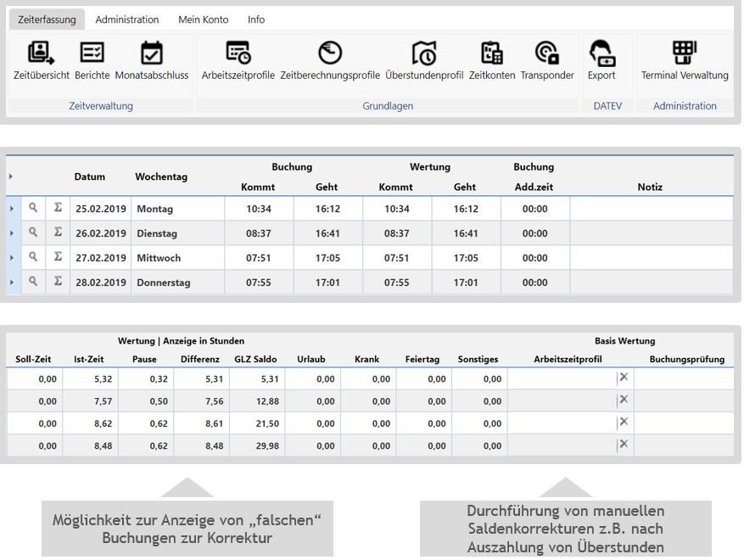Open the Berichte reports icon
This screenshot has height=560, width=744.
tap(92, 53)
